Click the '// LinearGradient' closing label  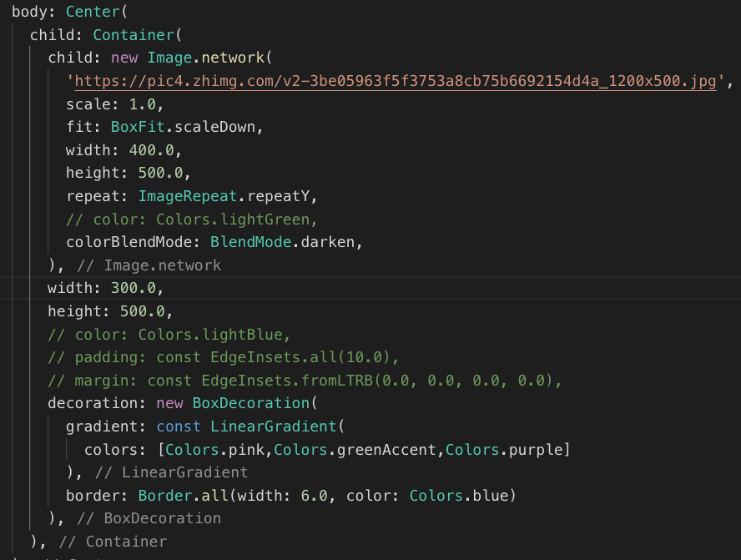pyautogui.click(x=171, y=472)
